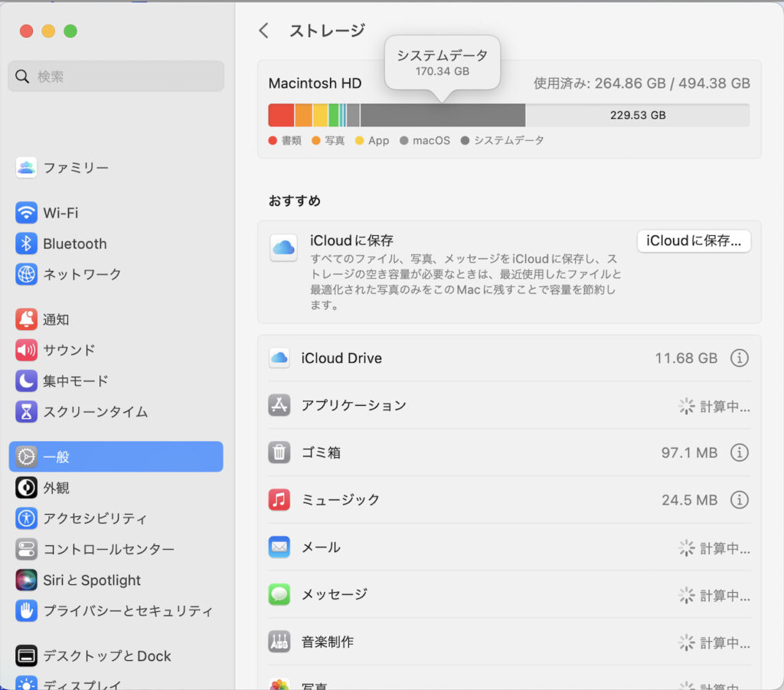Click the ミュージック row title
Viewport: 784px width, 690px height.
341,499
